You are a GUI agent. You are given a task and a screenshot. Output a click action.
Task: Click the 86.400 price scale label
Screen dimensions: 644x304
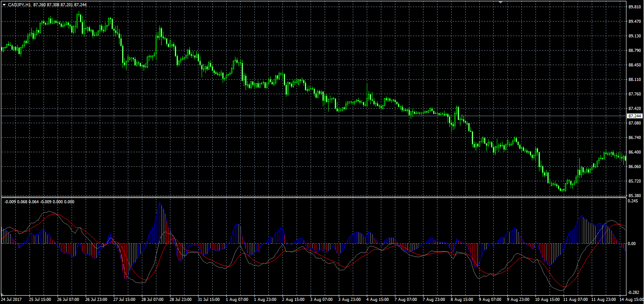[634, 152]
